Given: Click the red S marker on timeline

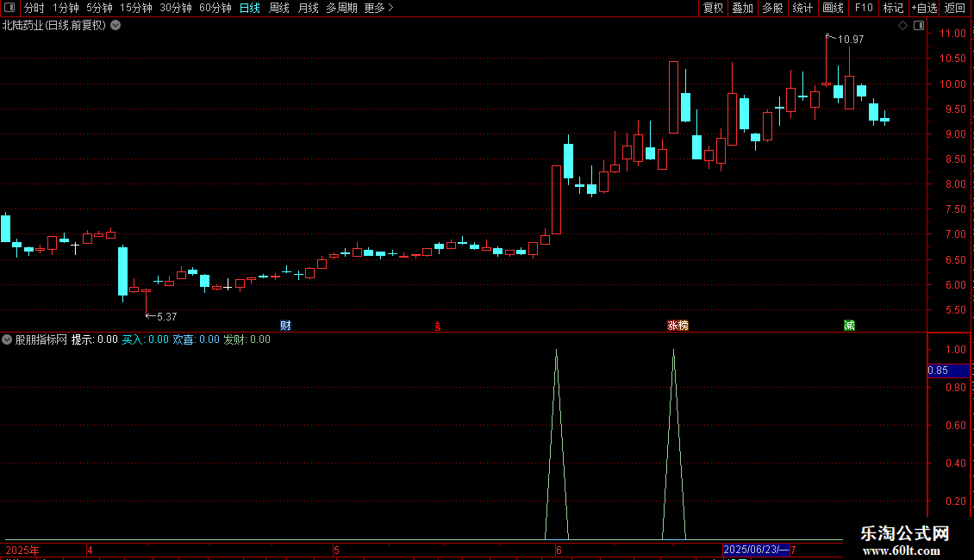Looking at the screenshot, I should tap(438, 327).
